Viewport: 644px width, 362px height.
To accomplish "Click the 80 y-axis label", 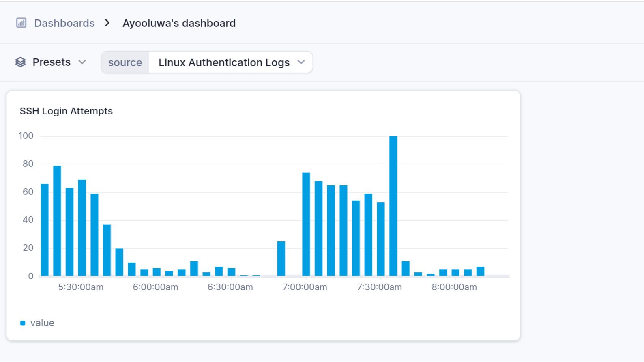I will pos(28,164).
